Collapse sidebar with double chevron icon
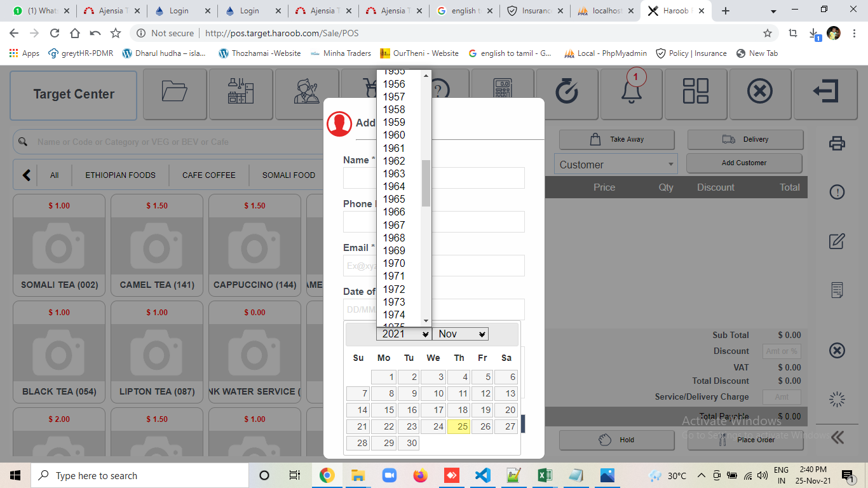The image size is (868, 488). [x=837, y=437]
